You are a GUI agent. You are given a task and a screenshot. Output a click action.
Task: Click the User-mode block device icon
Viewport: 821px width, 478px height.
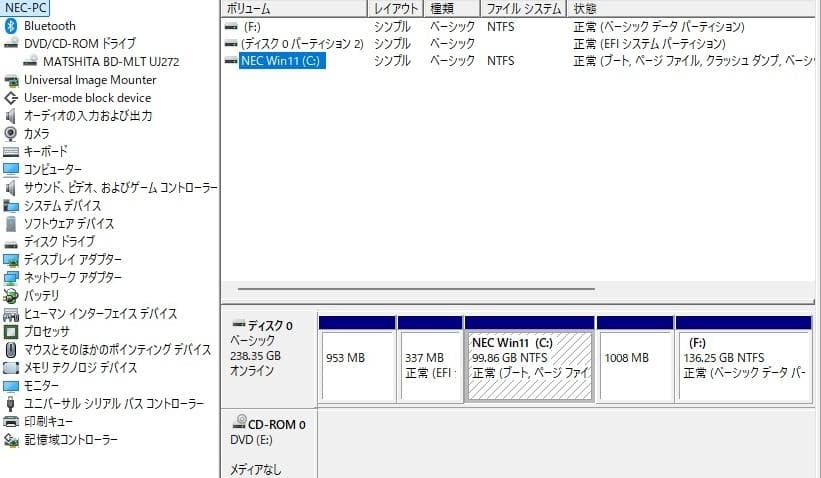coord(11,98)
